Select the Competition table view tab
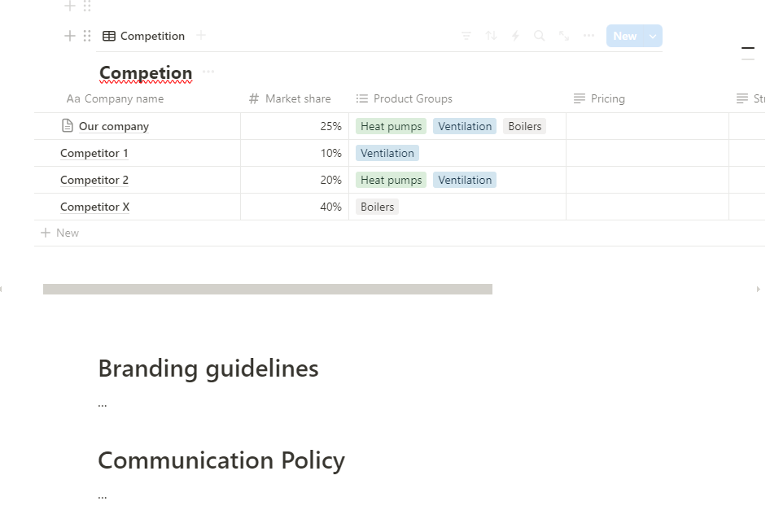Screen dimensions: 770x532 [x=144, y=36]
